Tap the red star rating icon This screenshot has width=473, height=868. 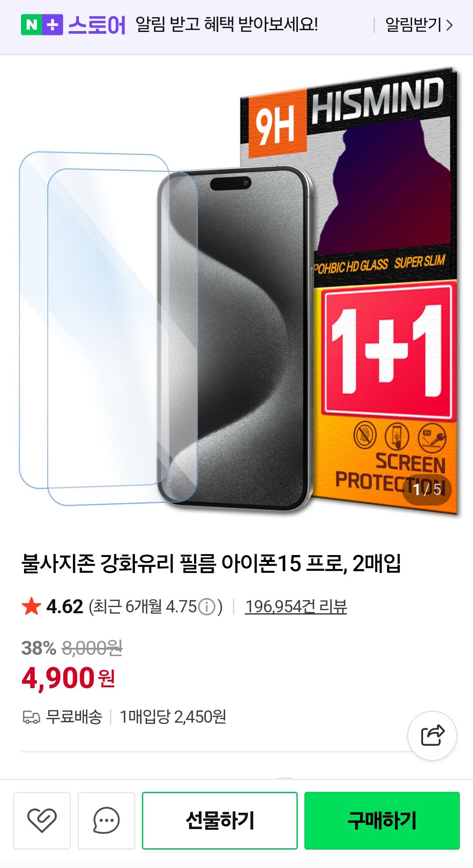tap(31, 607)
